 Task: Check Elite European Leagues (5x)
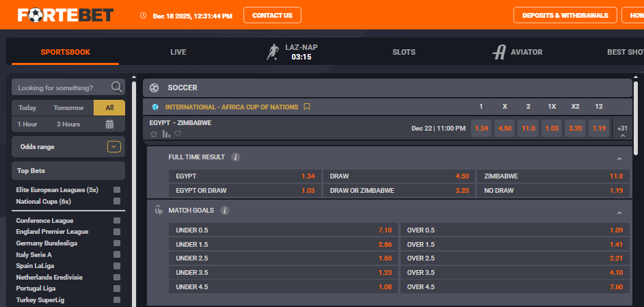pos(117,190)
